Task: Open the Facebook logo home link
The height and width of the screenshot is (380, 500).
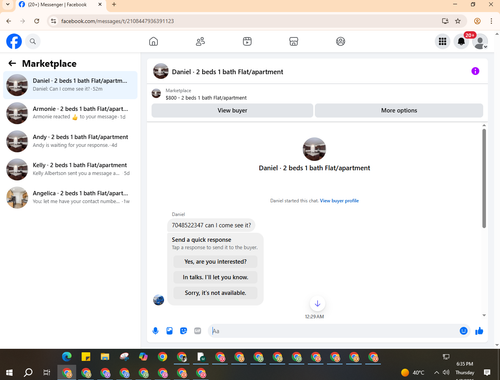Action: point(14,41)
